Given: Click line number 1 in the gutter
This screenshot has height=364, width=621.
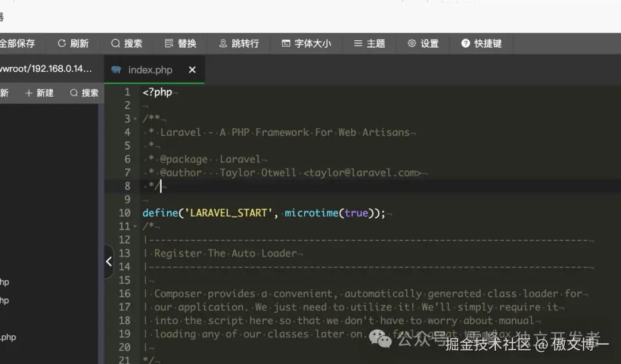Looking at the screenshot, I should 127,92.
